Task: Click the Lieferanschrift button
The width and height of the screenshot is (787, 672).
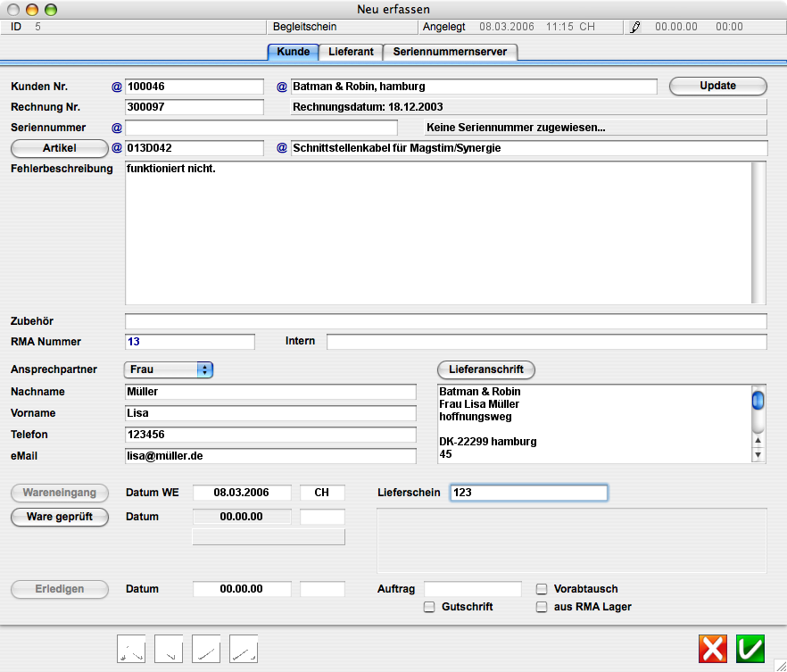Action: tap(486, 369)
